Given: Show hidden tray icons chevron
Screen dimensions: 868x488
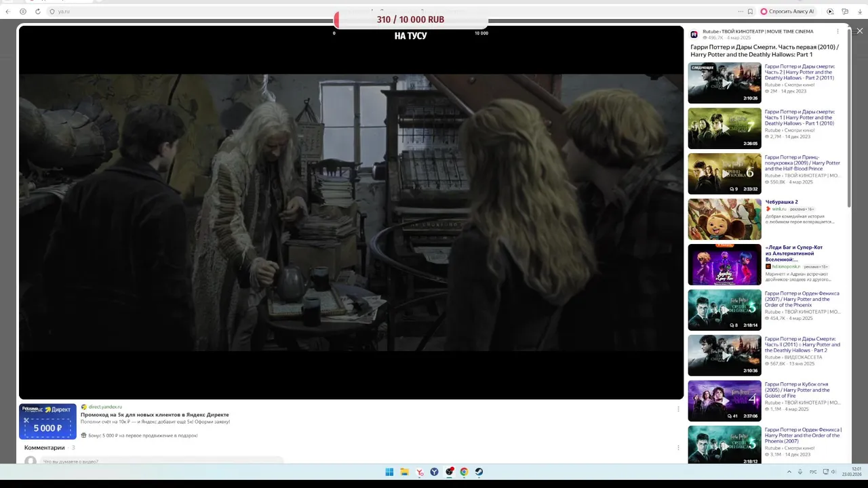Looking at the screenshot, I should pos(789,472).
